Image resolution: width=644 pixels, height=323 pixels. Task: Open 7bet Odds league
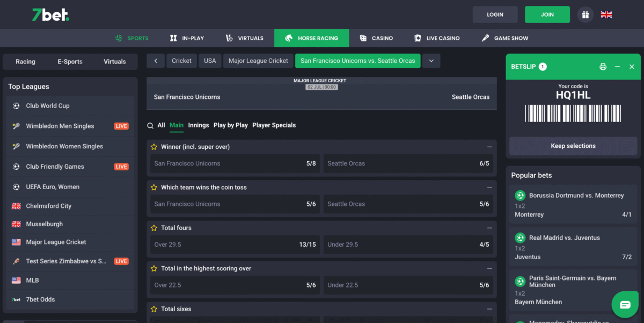[70, 299]
